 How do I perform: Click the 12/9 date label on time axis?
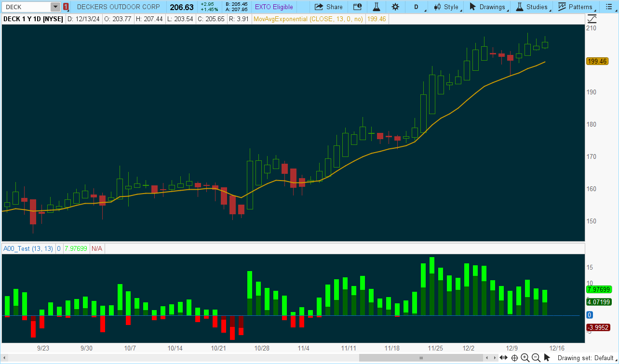pos(512,348)
